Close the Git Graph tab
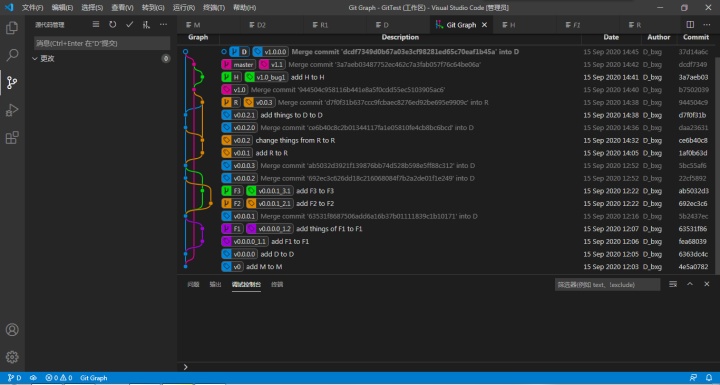720x385 pixels. tap(484, 25)
